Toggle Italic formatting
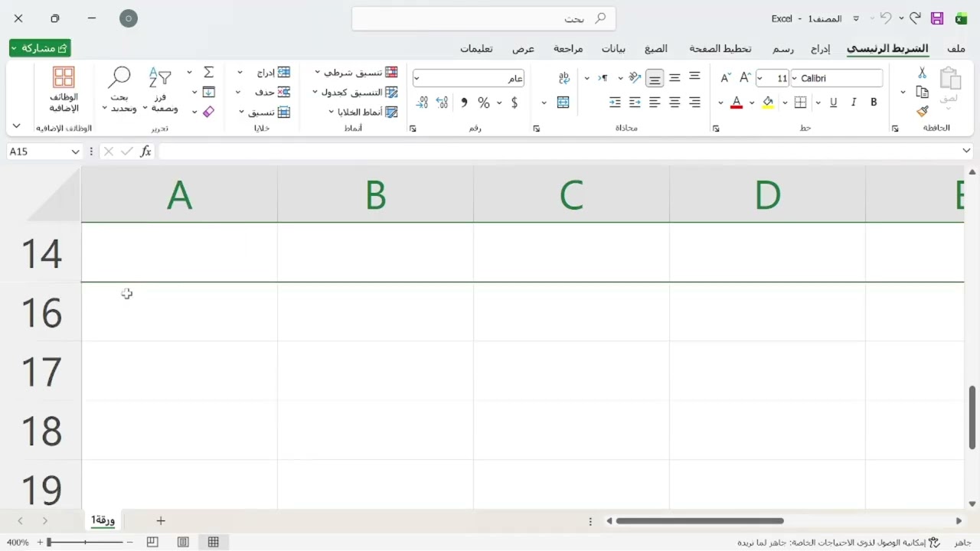This screenshot has width=980, height=551. [x=854, y=103]
